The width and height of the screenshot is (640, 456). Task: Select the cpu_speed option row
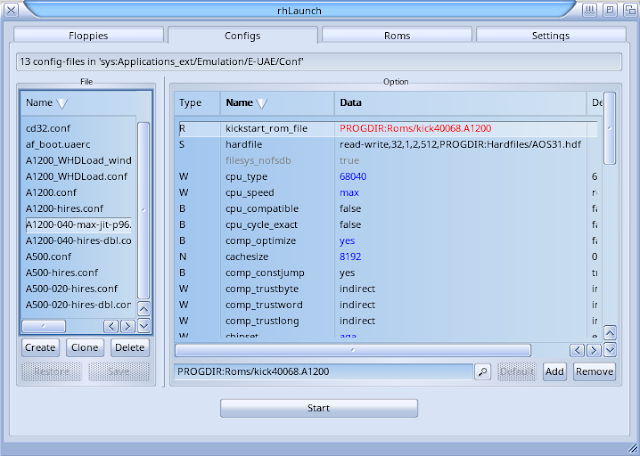coord(388,192)
